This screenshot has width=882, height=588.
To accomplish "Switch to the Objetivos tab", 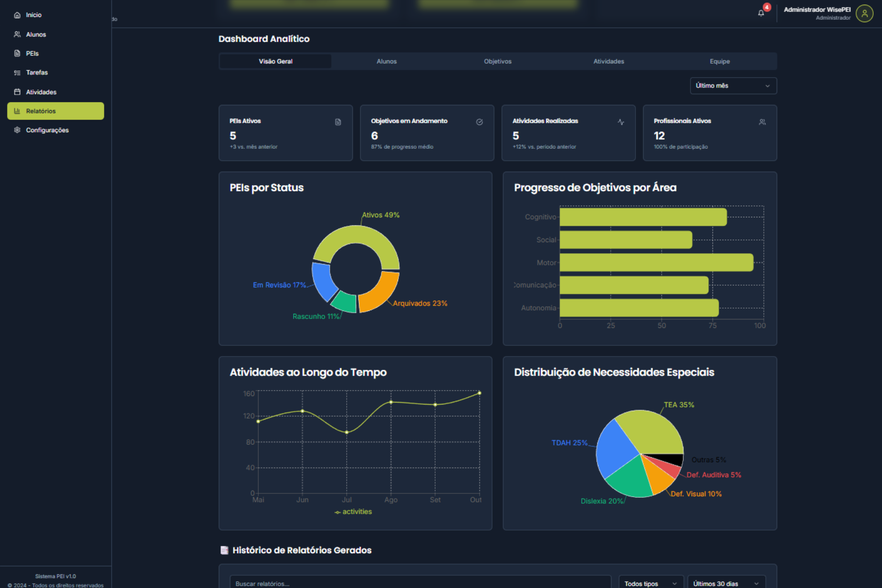I will (497, 61).
